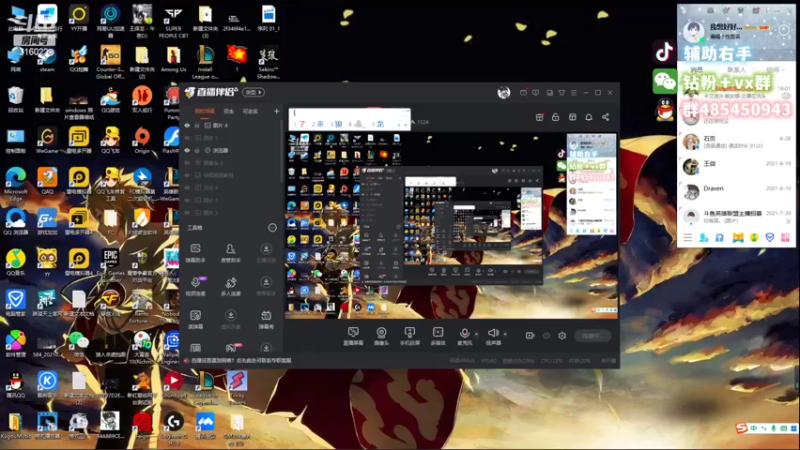Screen dimensions: 800x450
Task: Switch to the 联系人 tab in QQ
Action: click(736, 70)
